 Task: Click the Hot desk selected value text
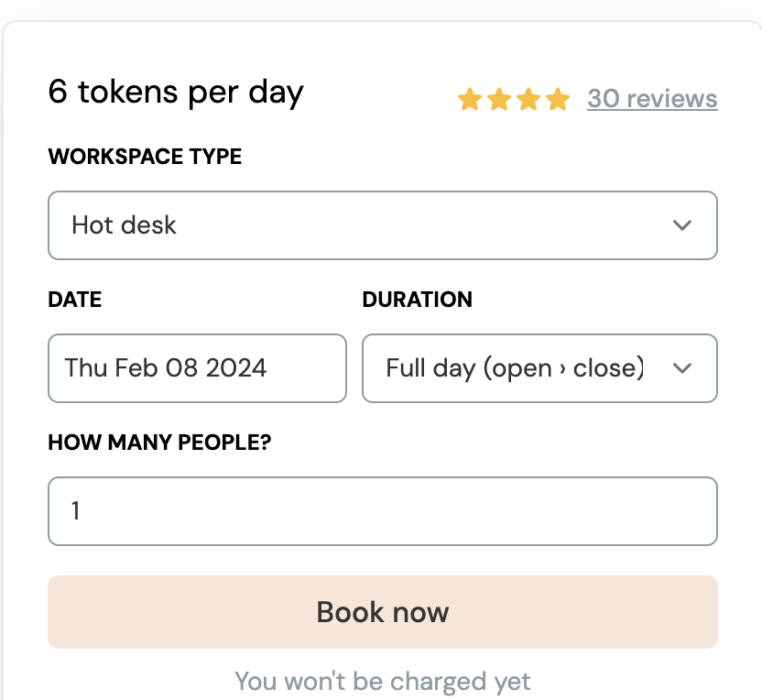125,225
